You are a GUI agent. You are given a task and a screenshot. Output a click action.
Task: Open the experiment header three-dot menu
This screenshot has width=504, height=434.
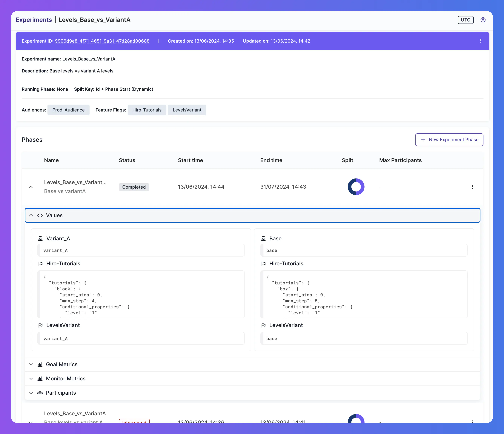click(481, 41)
